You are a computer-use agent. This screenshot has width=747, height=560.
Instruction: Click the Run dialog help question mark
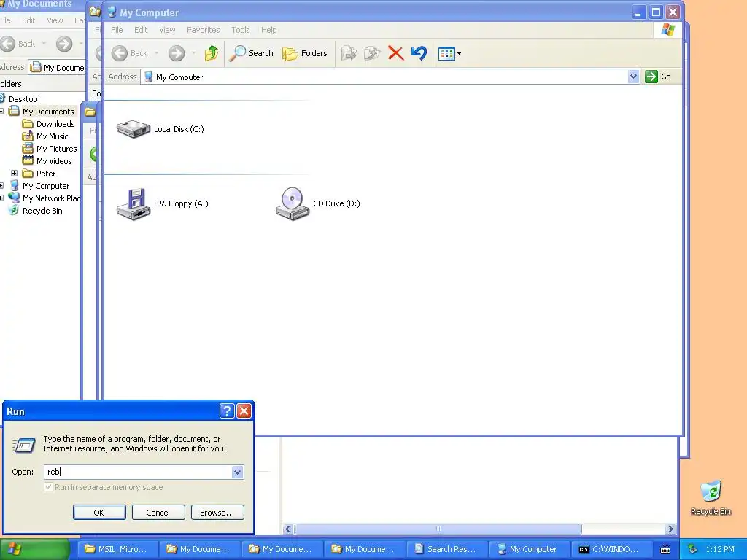click(227, 411)
